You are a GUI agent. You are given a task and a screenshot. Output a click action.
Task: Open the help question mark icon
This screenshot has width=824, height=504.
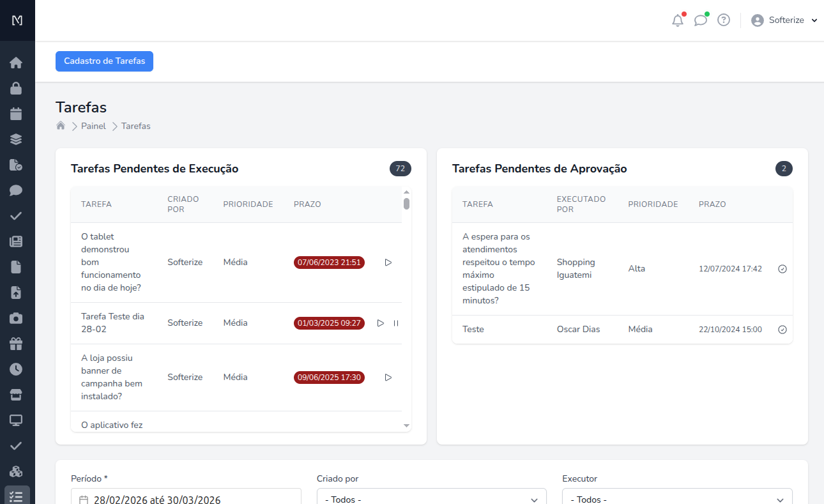[x=723, y=20]
